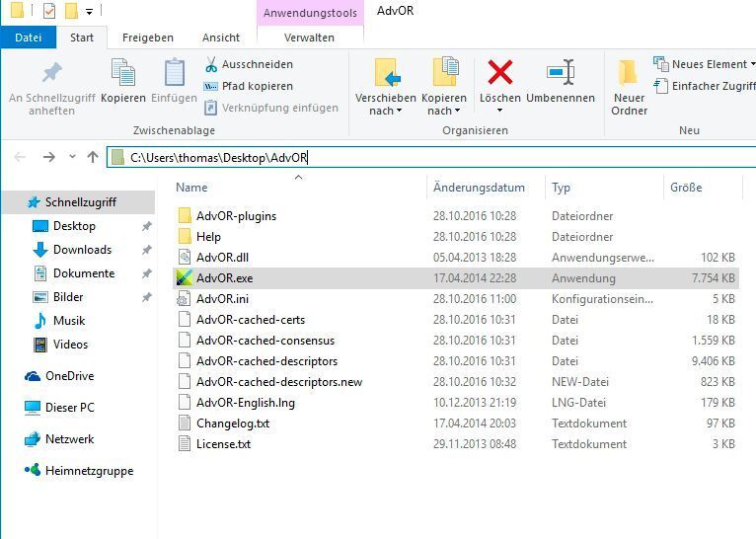Create a Neuer Ordner
The image size is (756, 539).
click(x=629, y=87)
